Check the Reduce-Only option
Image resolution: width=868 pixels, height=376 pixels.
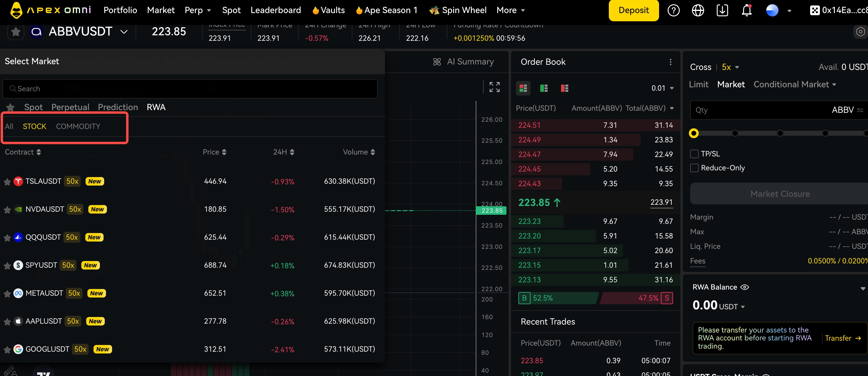694,168
